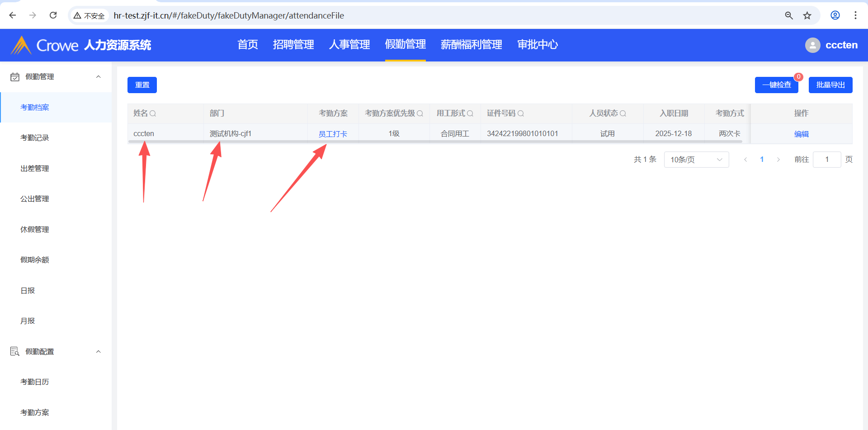Select 月报 in the sidebar
Image resolution: width=868 pixels, height=430 pixels.
pos(56,321)
